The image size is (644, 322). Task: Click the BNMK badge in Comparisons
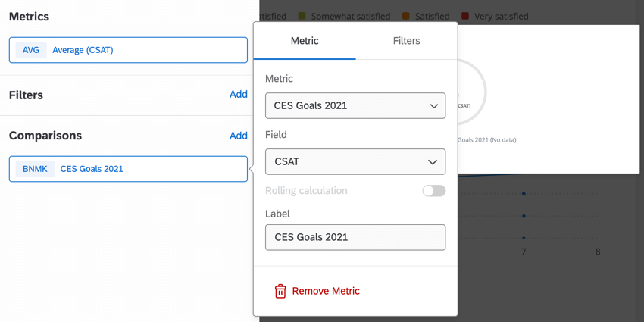point(35,169)
